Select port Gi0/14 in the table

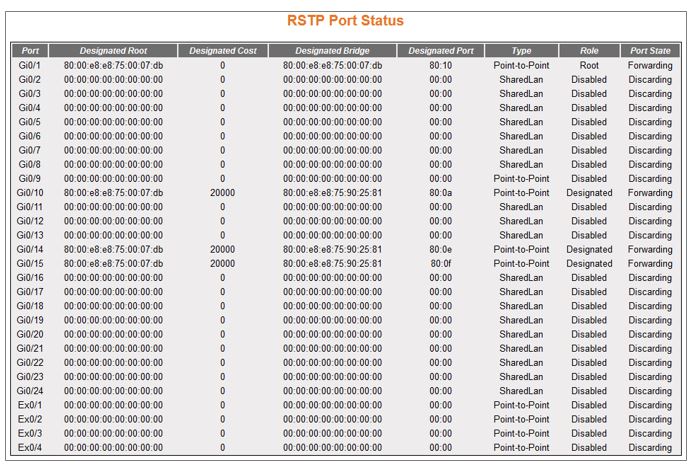click(30, 250)
